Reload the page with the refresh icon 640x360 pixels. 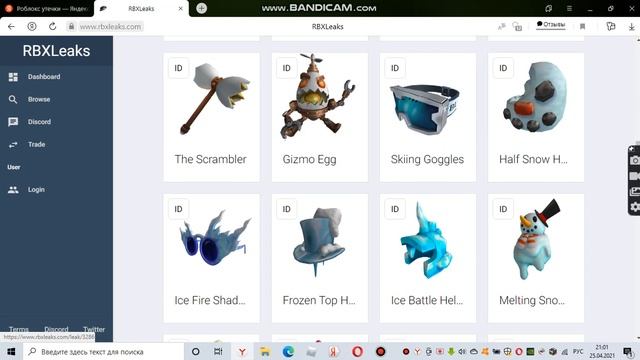[x=52, y=27]
